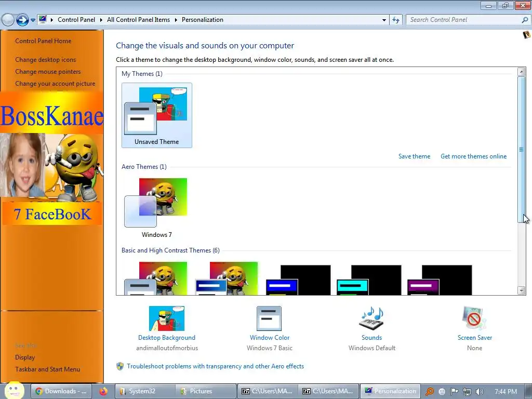
Task: Click the BossKanae banner image
Action: (x=52, y=113)
